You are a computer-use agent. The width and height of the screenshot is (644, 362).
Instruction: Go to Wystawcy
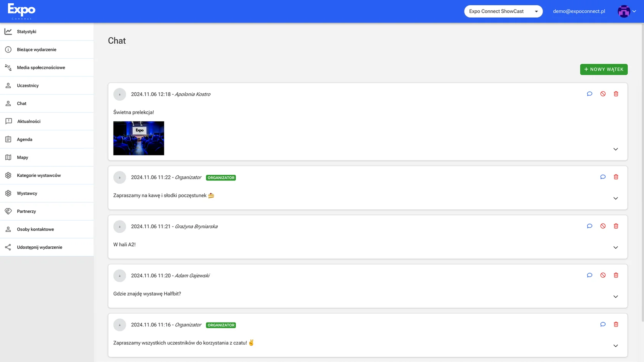point(47,193)
